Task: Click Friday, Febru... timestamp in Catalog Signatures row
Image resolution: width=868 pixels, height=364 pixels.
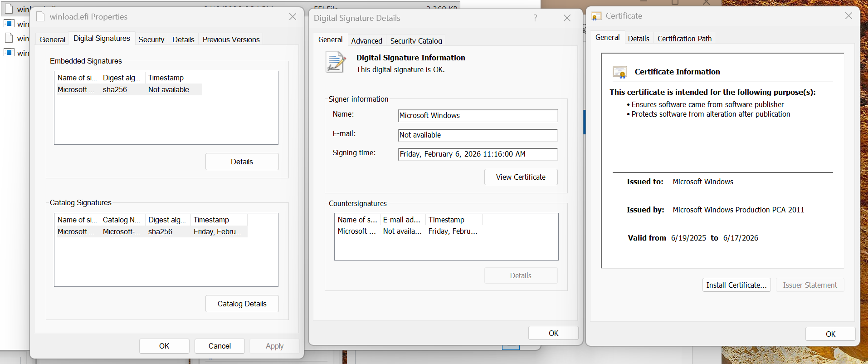Action: (x=218, y=231)
